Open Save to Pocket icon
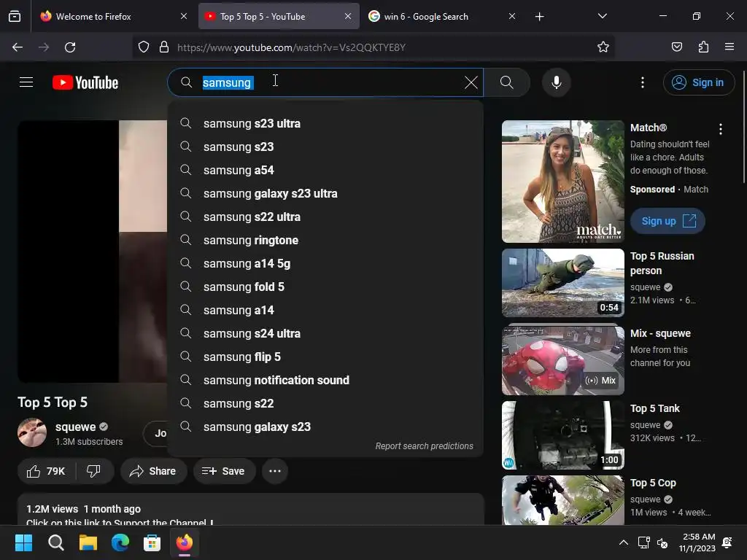This screenshot has width=747, height=560. [x=676, y=47]
